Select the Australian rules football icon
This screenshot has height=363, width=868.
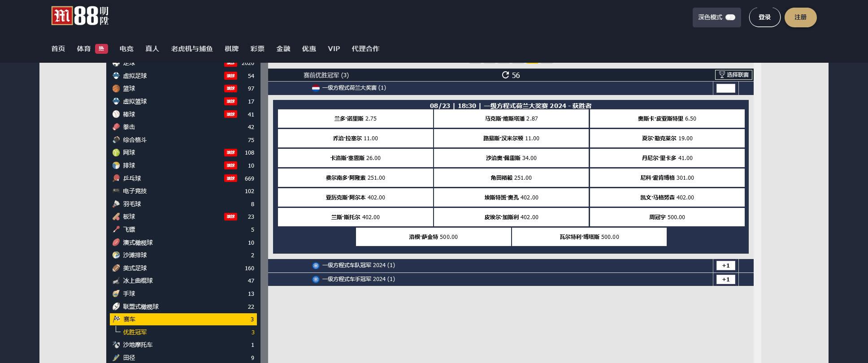116,242
